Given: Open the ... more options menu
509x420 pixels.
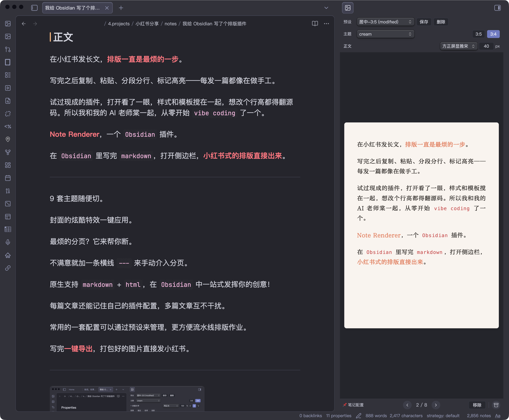Looking at the screenshot, I should pos(326,24).
